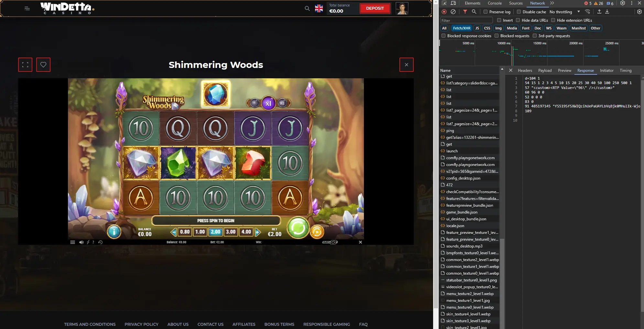The image size is (644, 329).
Task: Click the red DEPOSIT button
Action: pyautogui.click(x=375, y=8)
